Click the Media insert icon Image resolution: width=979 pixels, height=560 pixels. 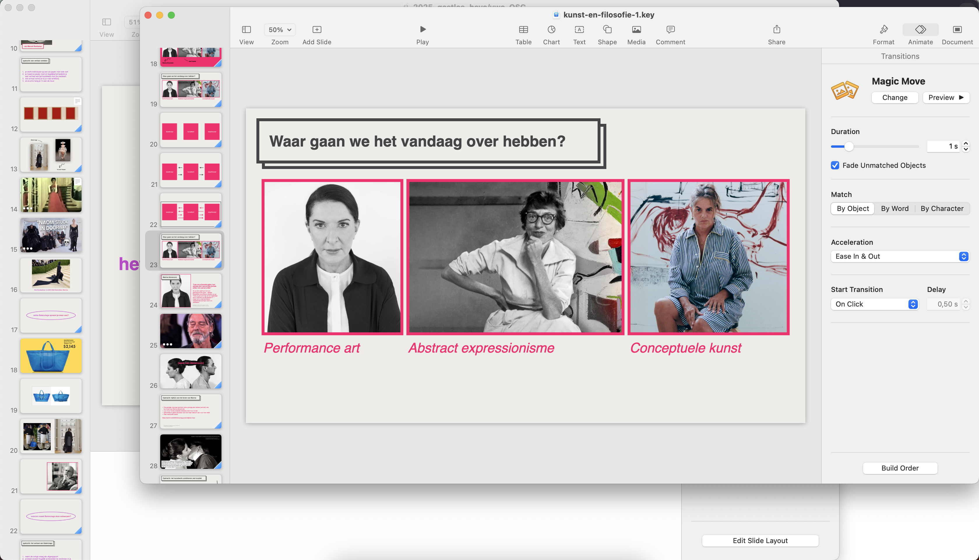coord(636,30)
